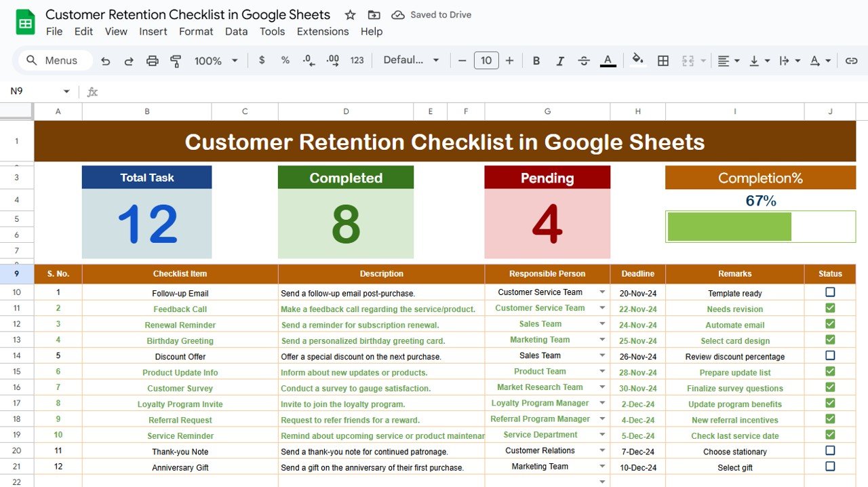This screenshot has width=868, height=487.
Task: Click the Total Task value 12
Action: (x=147, y=224)
